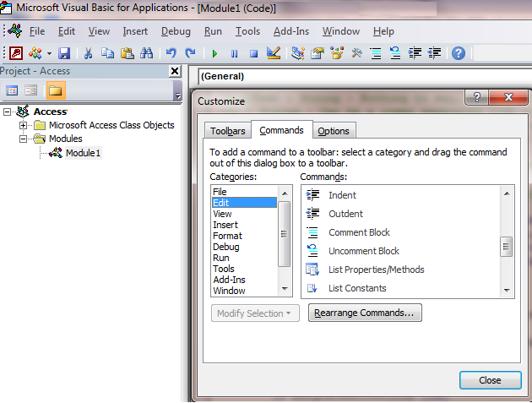Screen dimensions: 532x403
Task: Close the Project - Access panel
Action: pyautogui.click(x=175, y=71)
